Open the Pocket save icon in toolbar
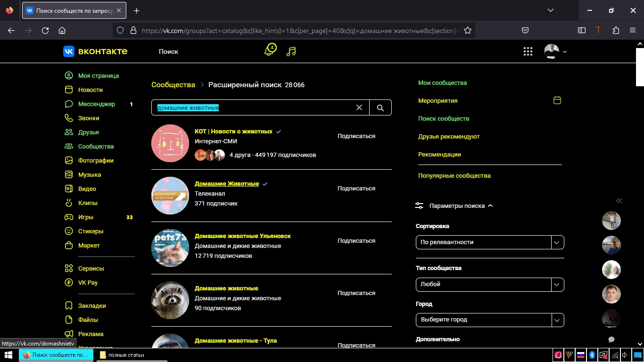644x362 pixels. (525, 30)
